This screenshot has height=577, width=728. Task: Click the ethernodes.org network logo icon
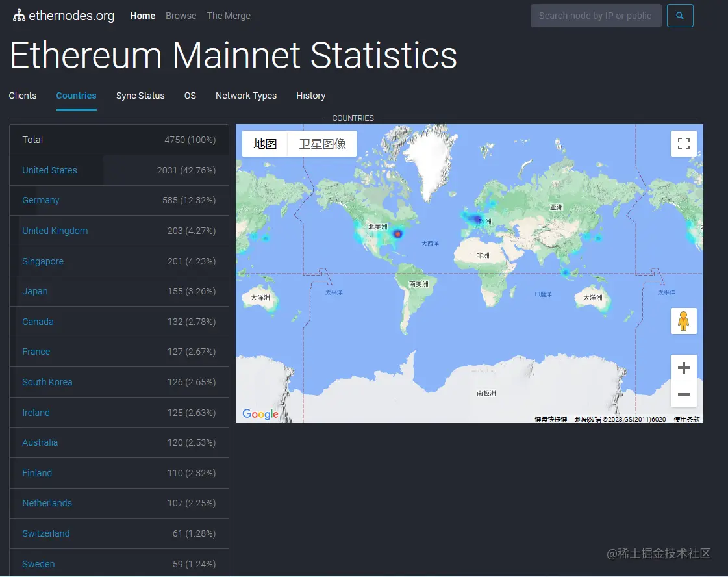pos(19,16)
